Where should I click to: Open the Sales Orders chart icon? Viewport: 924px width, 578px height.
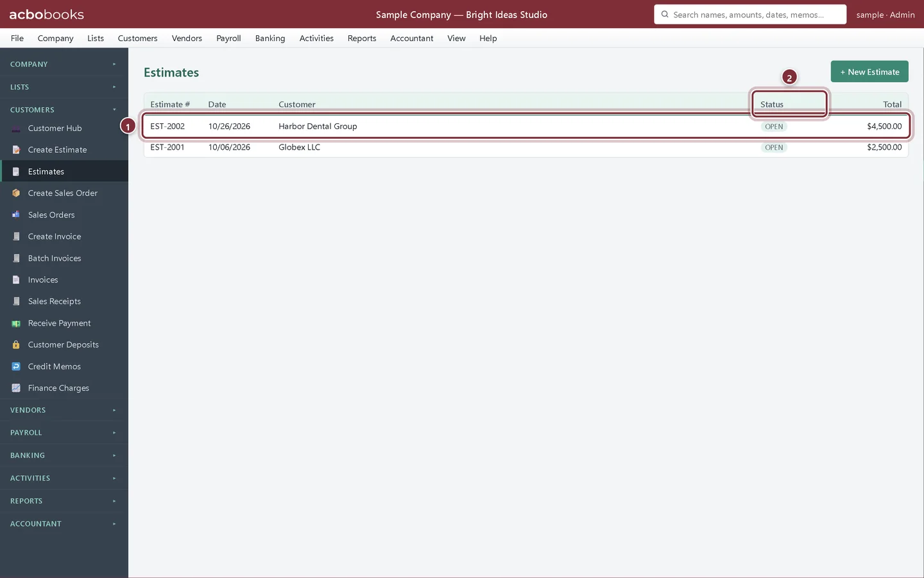(16, 215)
